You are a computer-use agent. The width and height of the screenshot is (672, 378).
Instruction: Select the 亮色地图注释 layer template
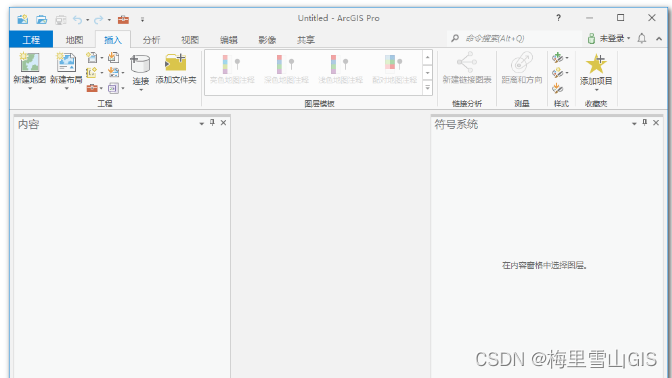coord(232,69)
